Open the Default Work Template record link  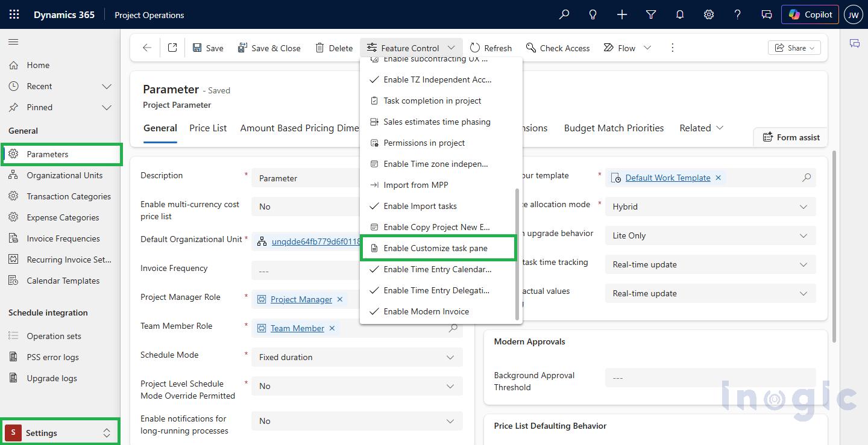click(668, 178)
